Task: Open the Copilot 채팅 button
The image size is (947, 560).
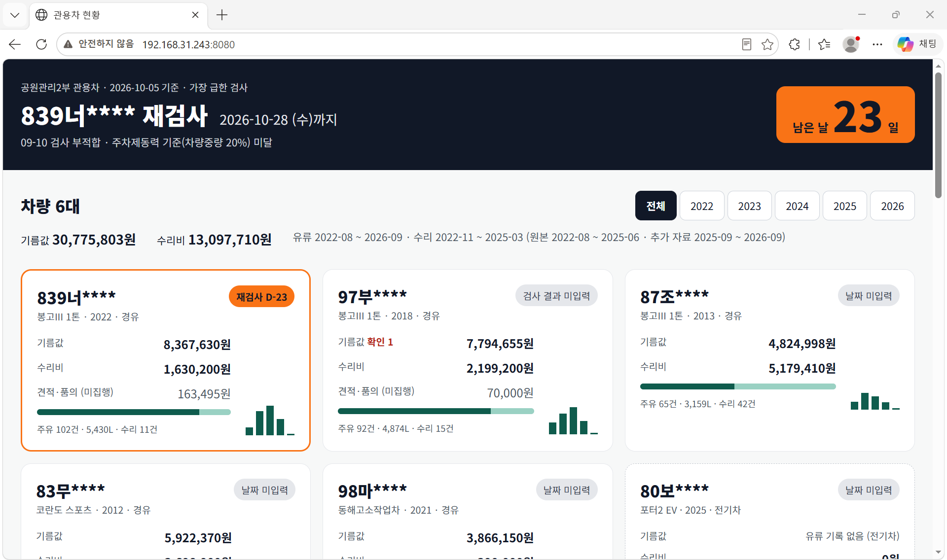Action: point(917,44)
